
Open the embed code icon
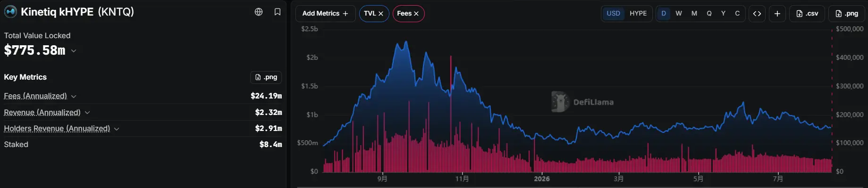[x=757, y=14]
